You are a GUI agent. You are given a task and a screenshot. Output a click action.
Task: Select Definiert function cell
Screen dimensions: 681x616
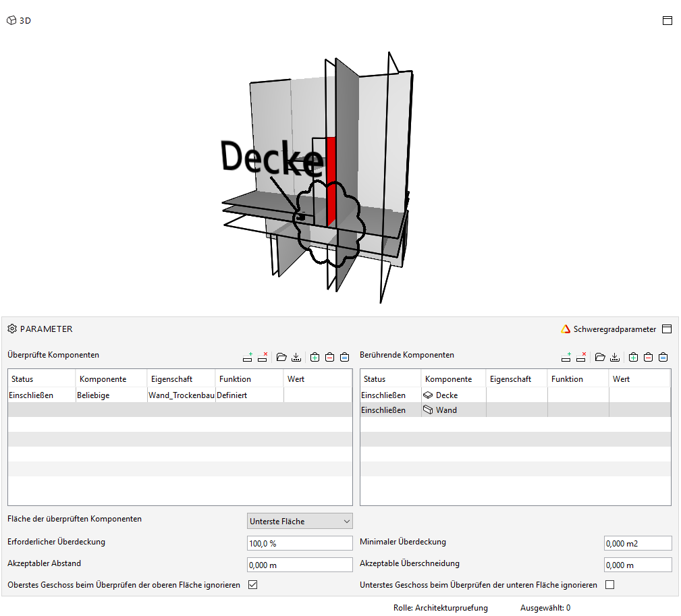250,395
